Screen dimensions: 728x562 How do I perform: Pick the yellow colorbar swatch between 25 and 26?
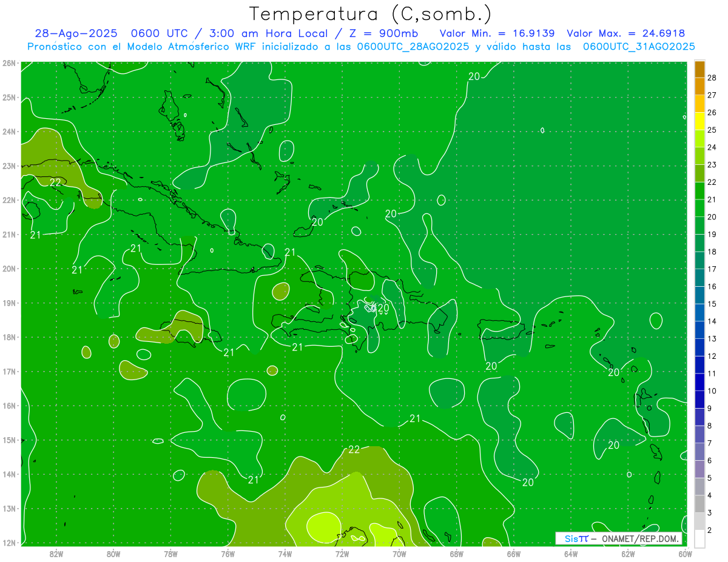[699, 121]
